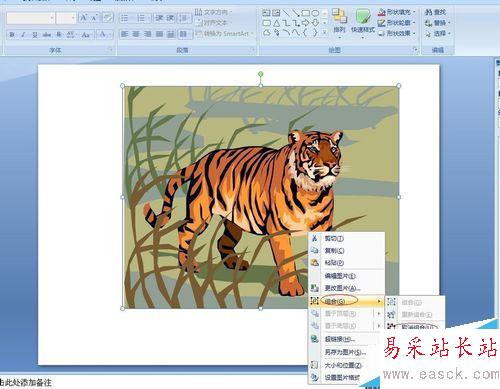Open the 排列 arrange menu
The image size is (500, 389).
click(x=339, y=23)
